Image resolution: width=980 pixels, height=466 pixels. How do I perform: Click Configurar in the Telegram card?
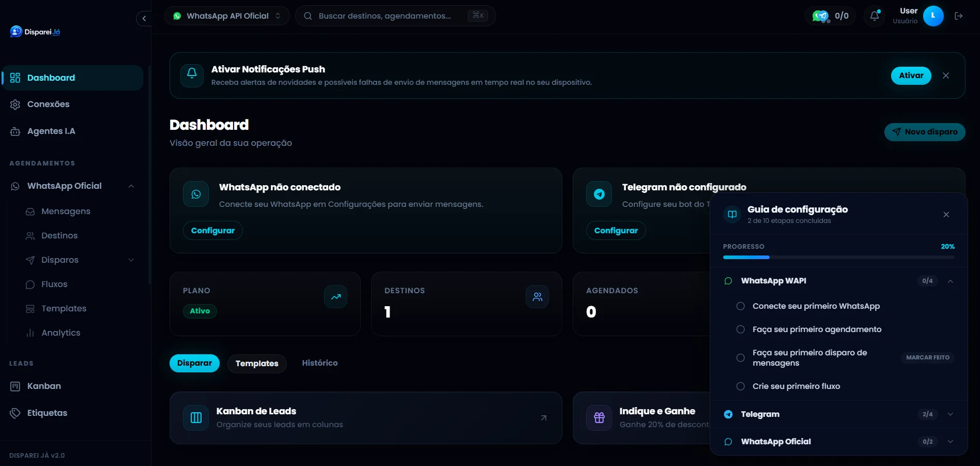616,230
